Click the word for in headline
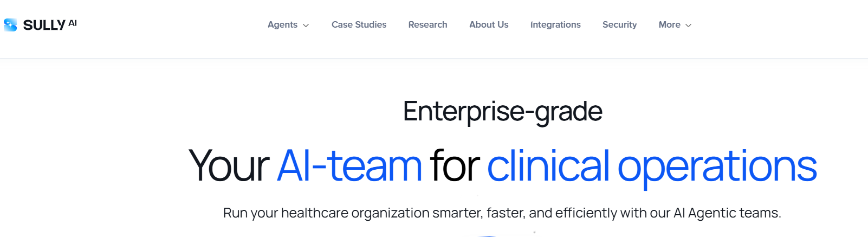This screenshot has height=237, width=868. click(x=454, y=166)
